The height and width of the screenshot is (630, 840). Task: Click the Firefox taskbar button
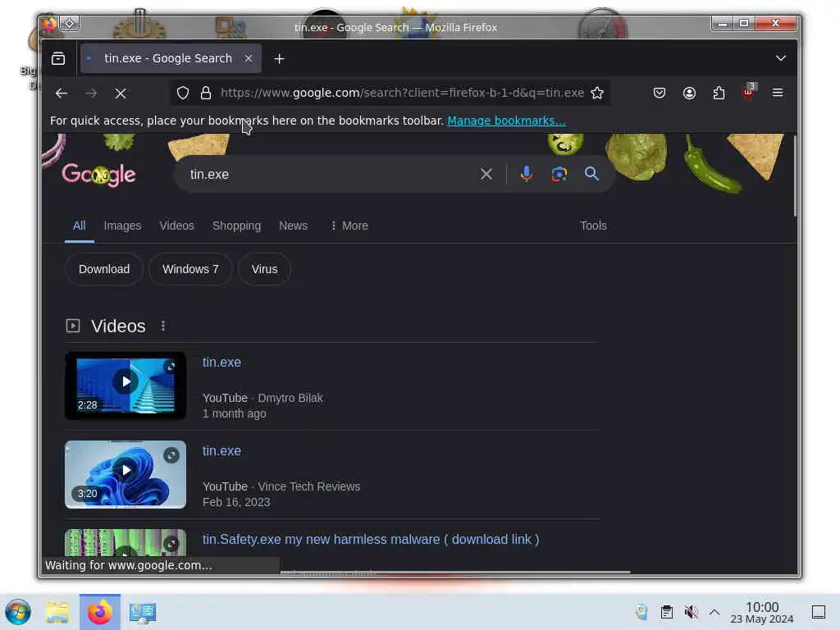pos(100,612)
